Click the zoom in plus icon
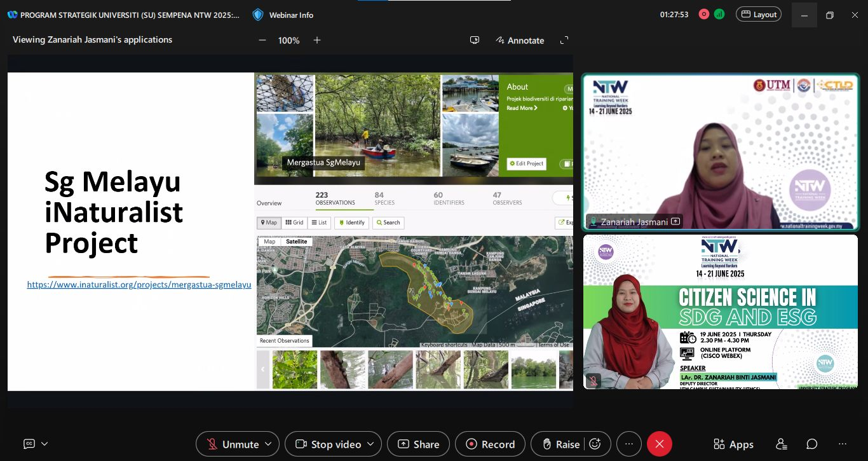The width and height of the screenshot is (868, 461). tap(317, 40)
